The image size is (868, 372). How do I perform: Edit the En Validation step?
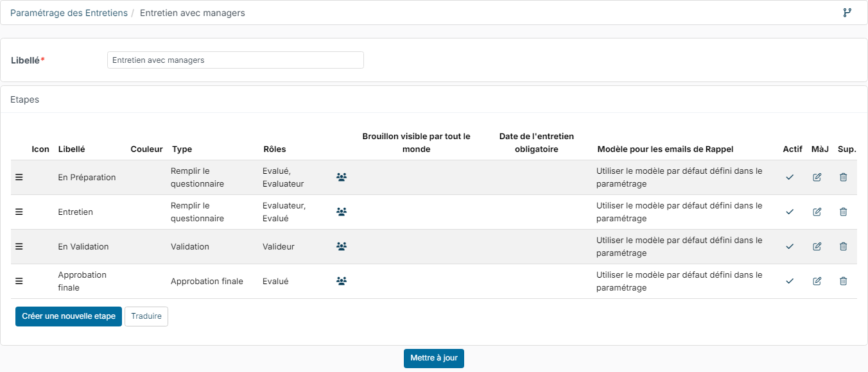(x=817, y=246)
